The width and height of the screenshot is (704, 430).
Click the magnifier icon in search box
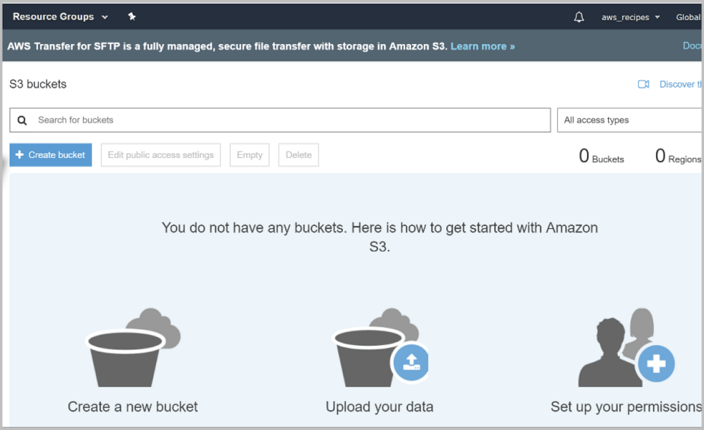coord(23,120)
